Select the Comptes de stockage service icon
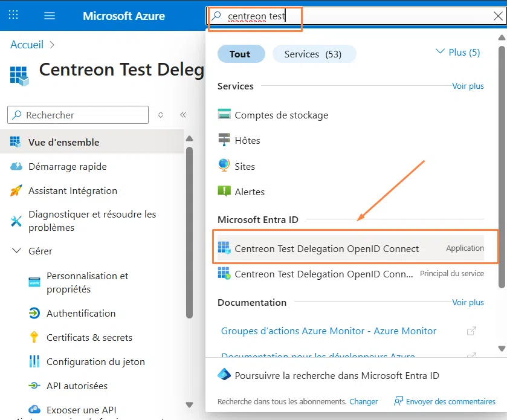This screenshot has height=420, width=507. tap(225, 114)
